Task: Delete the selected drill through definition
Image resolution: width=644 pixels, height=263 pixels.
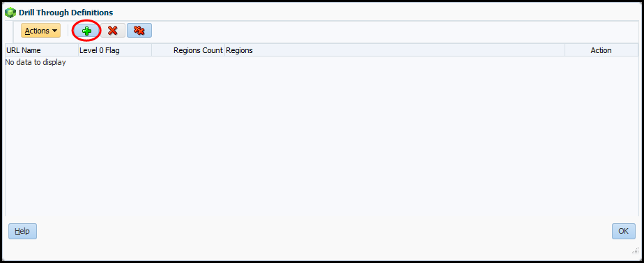Action: click(112, 31)
